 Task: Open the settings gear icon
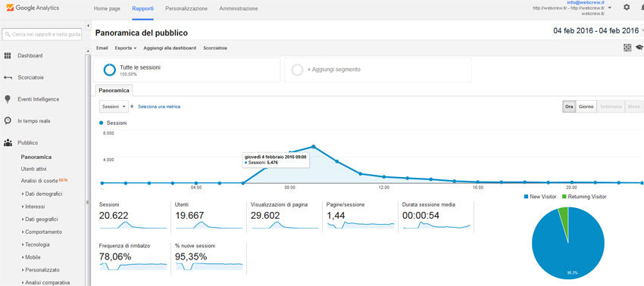point(627,8)
